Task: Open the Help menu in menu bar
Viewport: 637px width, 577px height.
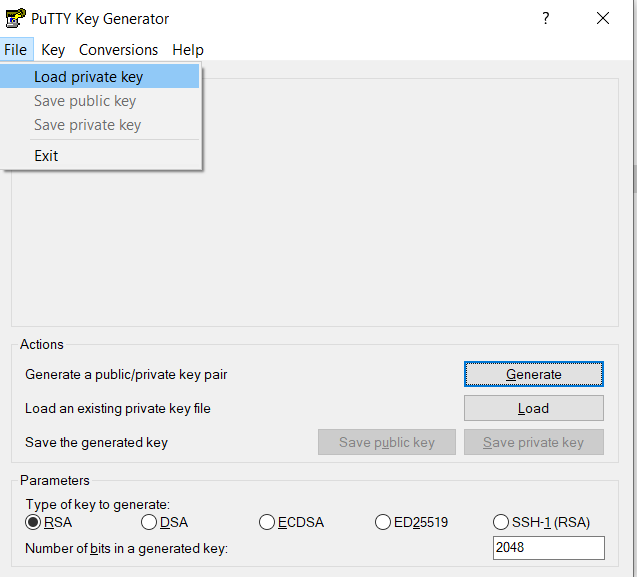Action: [187, 50]
